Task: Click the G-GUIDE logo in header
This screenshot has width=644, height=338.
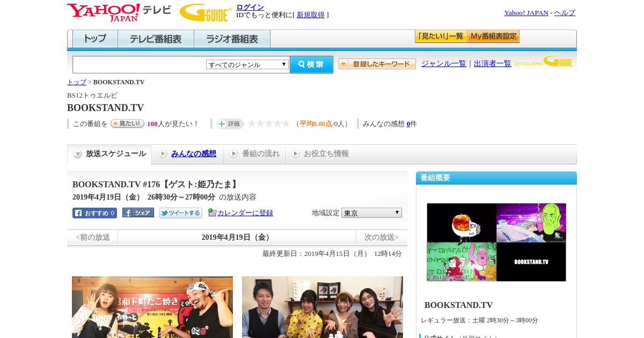Action: 206,12
